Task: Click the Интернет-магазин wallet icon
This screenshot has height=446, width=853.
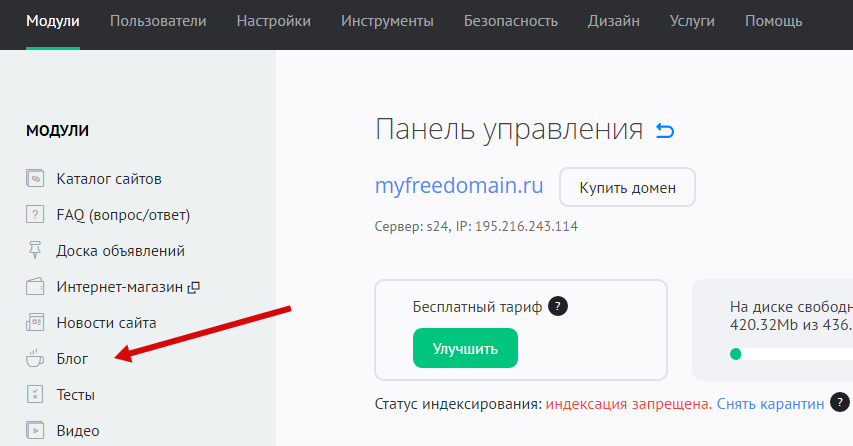Action: 36,287
